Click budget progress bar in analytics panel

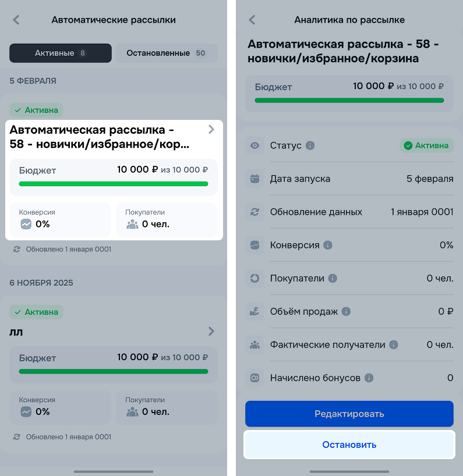coord(349,100)
